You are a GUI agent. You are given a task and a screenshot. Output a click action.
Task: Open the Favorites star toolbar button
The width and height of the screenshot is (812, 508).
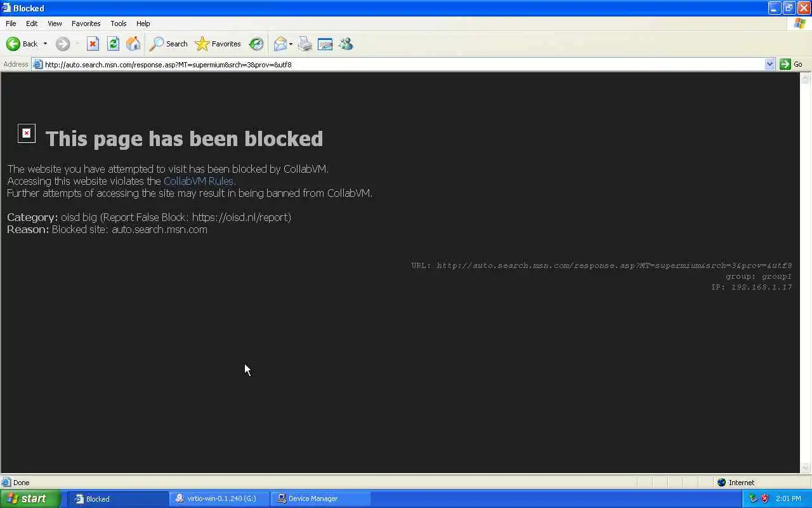tap(218, 44)
